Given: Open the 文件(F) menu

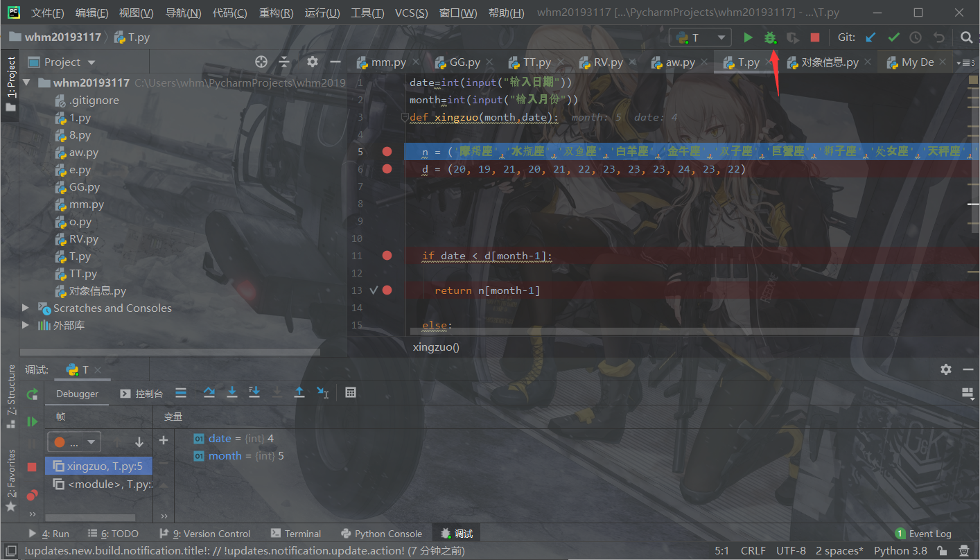Looking at the screenshot, I should click(x=48, y=12).
